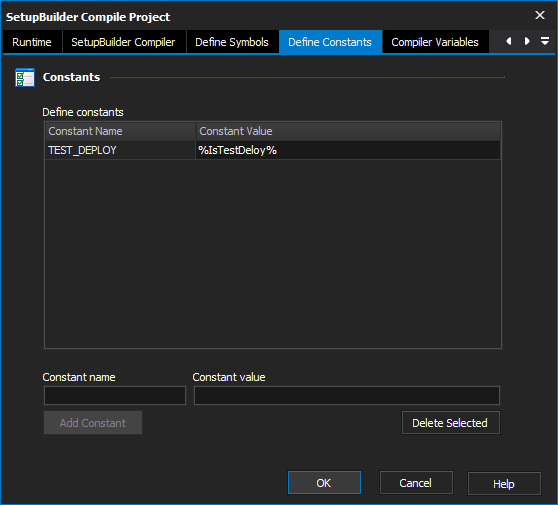
Task: Cancel the dialog changes
Action: 416,483
